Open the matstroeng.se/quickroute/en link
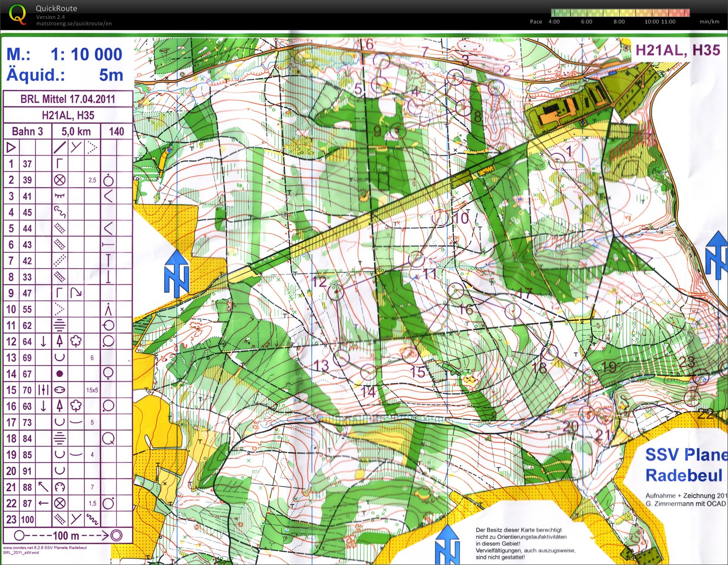 (74, 24)
